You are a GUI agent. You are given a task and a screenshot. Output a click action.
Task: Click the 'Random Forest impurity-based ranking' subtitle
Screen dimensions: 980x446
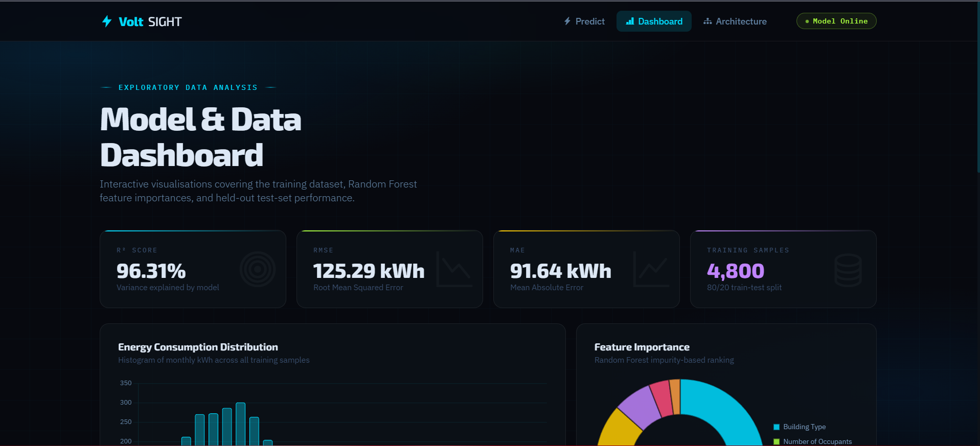[664, 360]
